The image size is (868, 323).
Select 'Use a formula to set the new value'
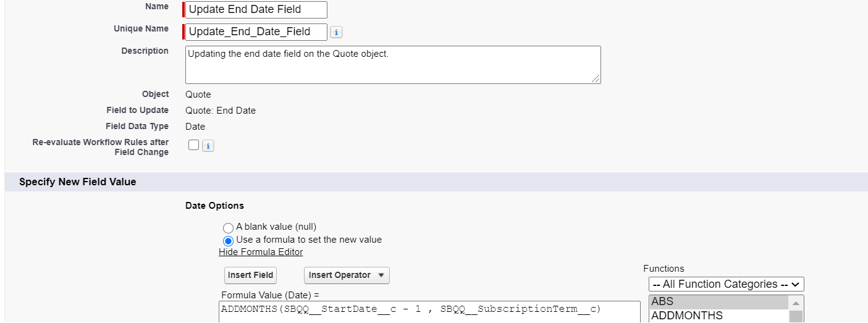[x=228, y=240]
